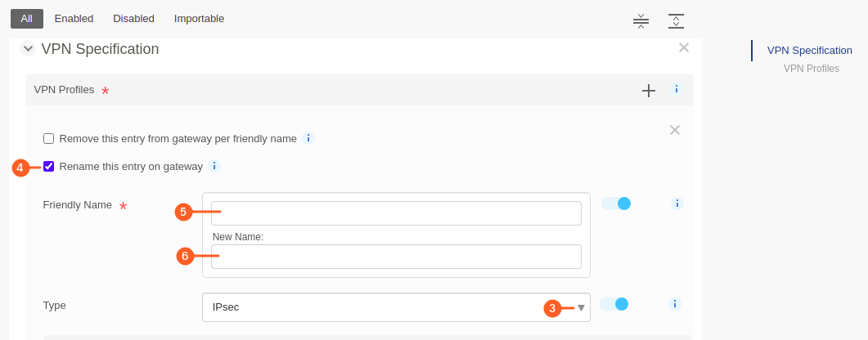Collapse the VPN Specification section chevron
Image resolution: width=868 pixels, height=340 pixels.
coord(29,49)
